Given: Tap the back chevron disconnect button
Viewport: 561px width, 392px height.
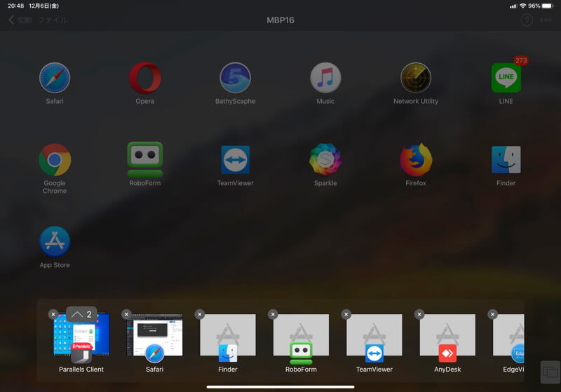Looking at the screenshot, I should 20,20.
